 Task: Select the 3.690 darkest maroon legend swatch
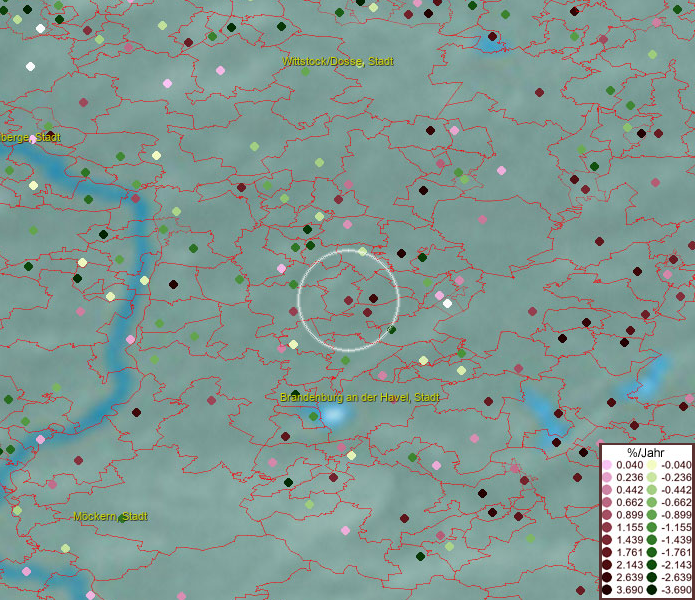tap(607, 591)
